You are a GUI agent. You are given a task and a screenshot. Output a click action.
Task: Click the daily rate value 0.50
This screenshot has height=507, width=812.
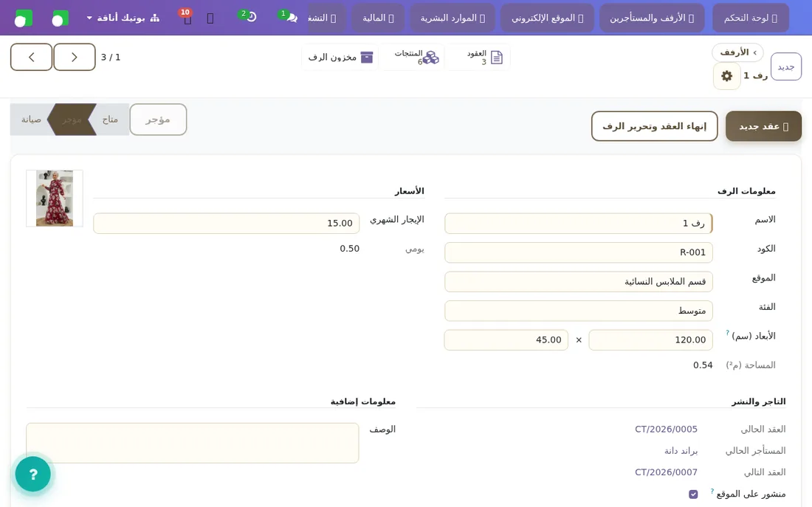tap(350, 249)
